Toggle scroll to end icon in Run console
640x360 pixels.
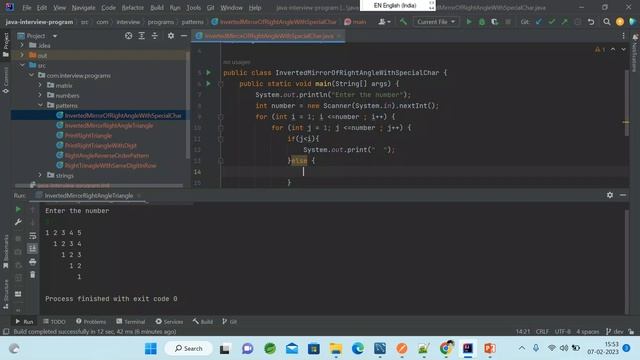(33, 249)
